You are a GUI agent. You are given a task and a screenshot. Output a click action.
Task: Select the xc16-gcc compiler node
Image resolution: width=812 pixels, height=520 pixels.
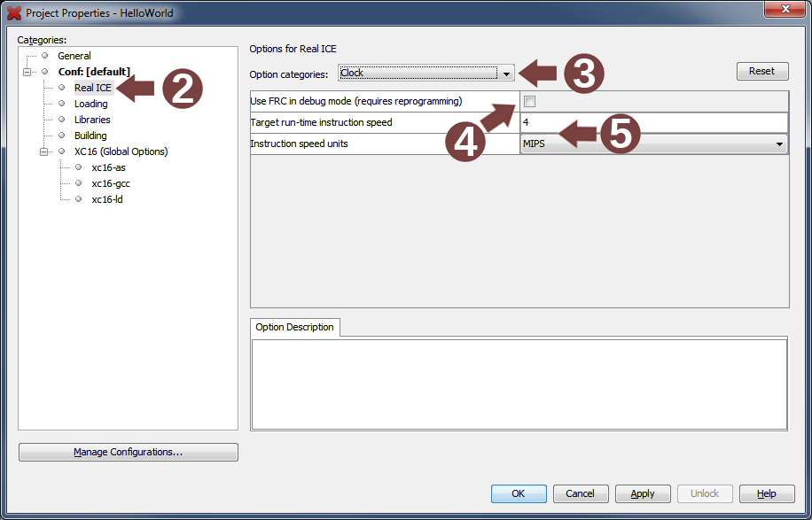tap(111, 183)
